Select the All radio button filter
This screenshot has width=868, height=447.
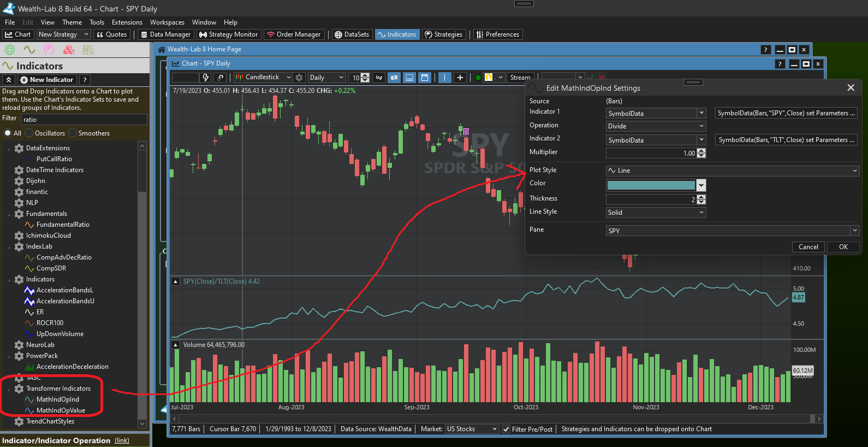pyautogui.click(x=8, y=133)
